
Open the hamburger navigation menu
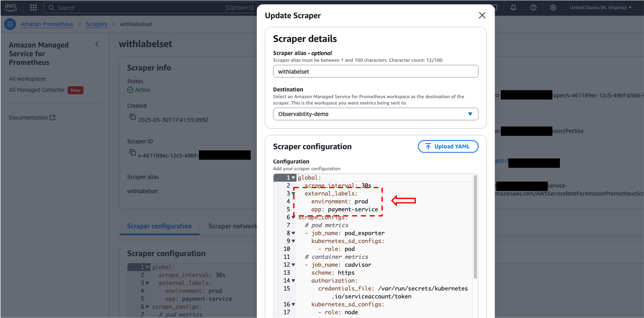10,24
